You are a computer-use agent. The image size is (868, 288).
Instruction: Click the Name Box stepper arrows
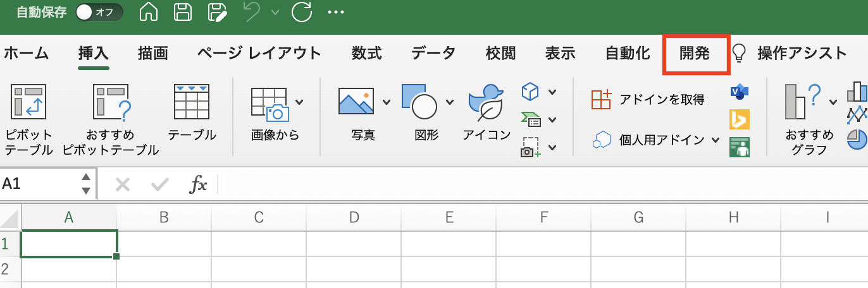(x=86, y=184)
